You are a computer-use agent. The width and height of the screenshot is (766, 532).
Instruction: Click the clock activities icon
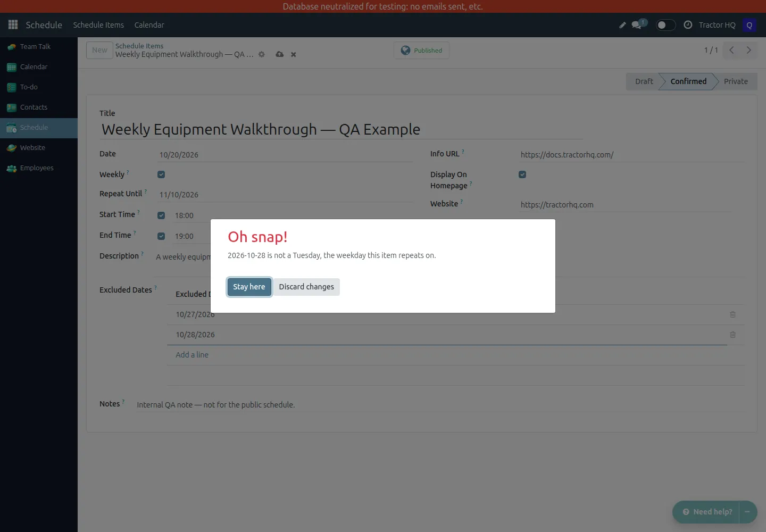coord(688,25)
